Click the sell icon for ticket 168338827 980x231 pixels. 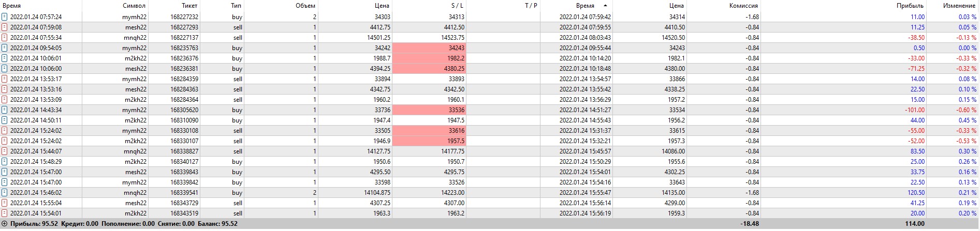click(x=5, y=151)
